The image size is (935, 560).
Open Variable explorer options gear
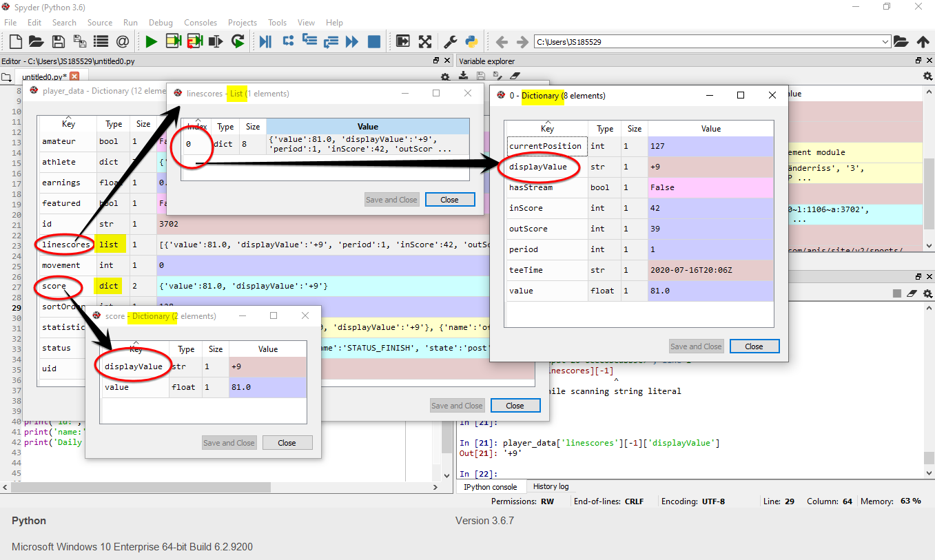pyautogui.click(x=927, y=76)
